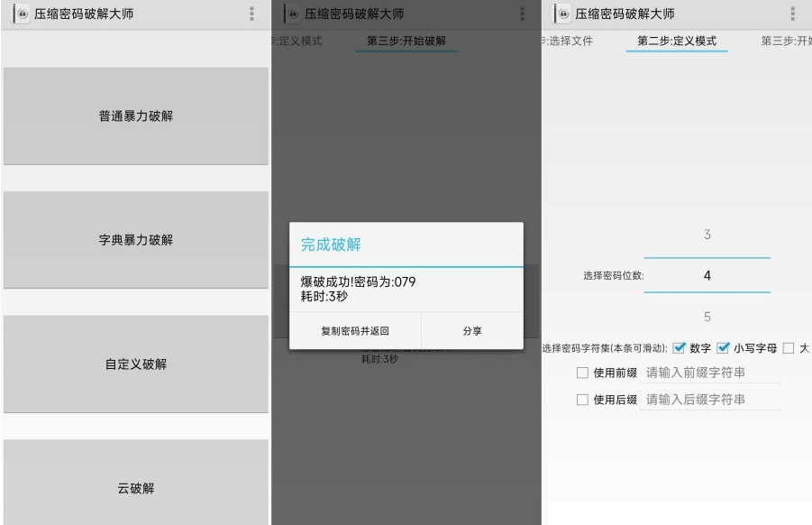This screenshot has height=525, width=812.
Task: Switch to the 第二步:定义模式 tab
Action: pos(676,41)
